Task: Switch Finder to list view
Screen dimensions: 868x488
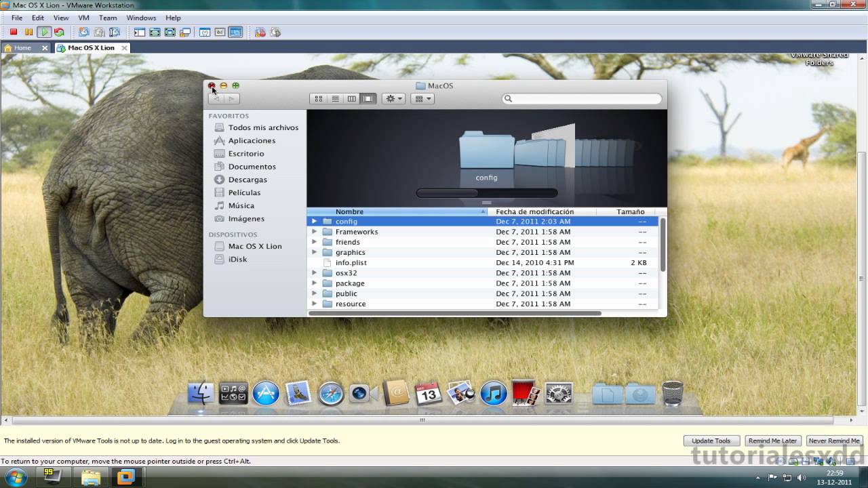Action: (335, 99)
